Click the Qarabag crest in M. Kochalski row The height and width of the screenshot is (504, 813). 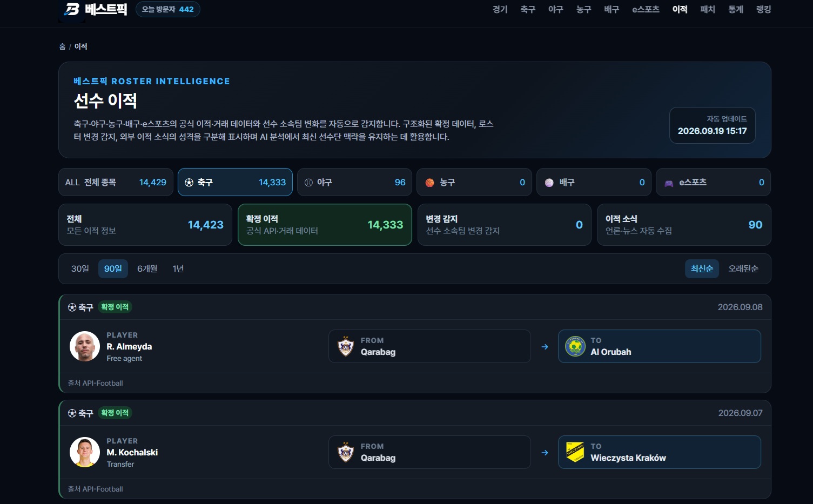345,452
